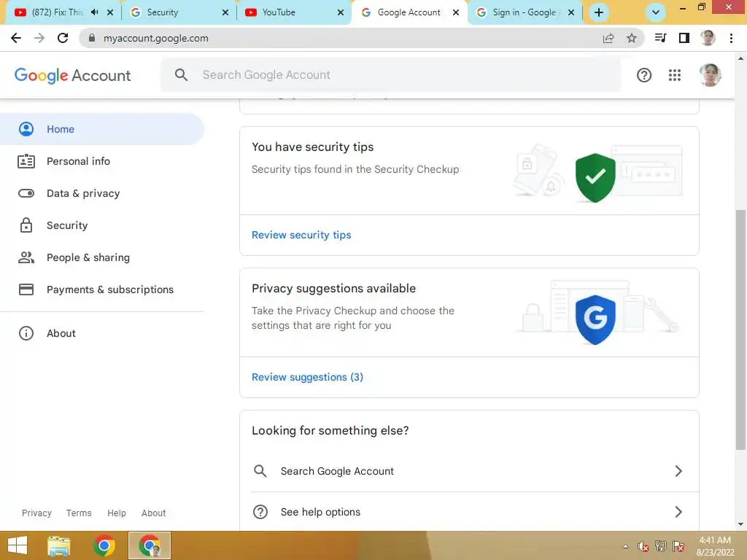
Task: Reload the page with the refresh icon
Action: (63, 38)
